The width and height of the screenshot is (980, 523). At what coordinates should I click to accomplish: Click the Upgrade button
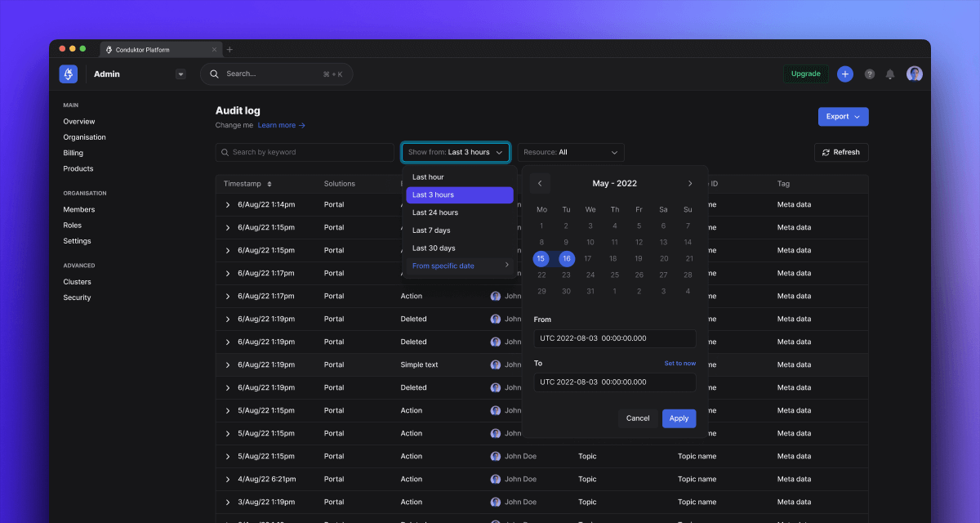point(805,74)
